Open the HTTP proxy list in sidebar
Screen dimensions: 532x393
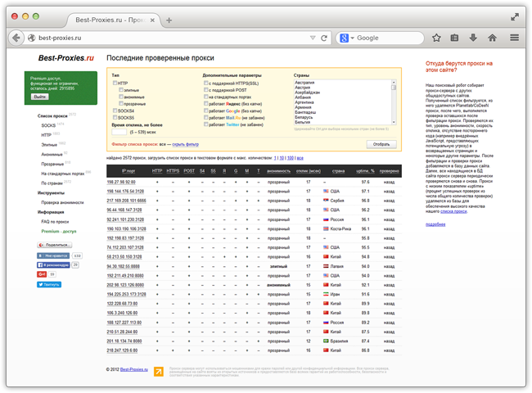coord(47,135)
